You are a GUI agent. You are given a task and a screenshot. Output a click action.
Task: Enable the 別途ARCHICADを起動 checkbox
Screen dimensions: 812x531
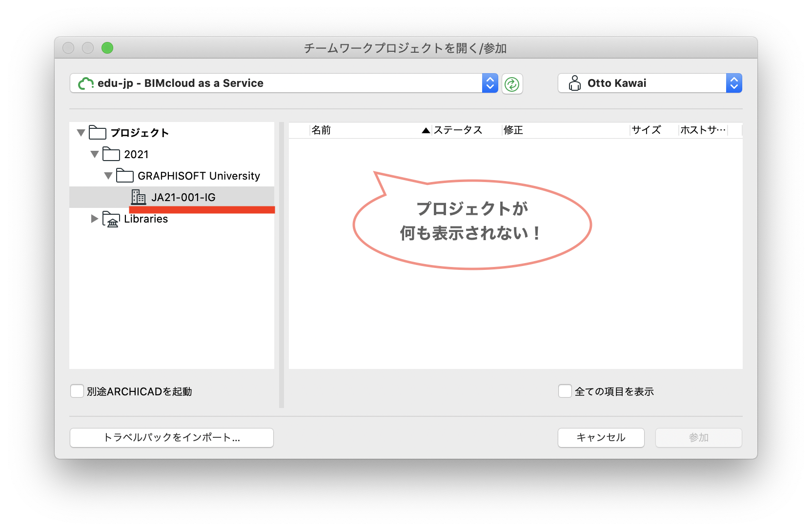click(x=77, y=391)
